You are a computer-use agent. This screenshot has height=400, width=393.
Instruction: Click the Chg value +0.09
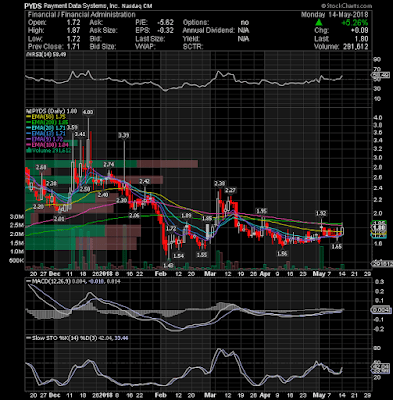[x=360, y=31]
